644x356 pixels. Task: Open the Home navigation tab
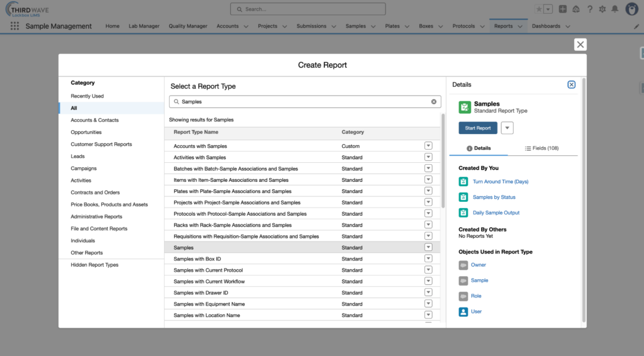(x=113, y=26)
